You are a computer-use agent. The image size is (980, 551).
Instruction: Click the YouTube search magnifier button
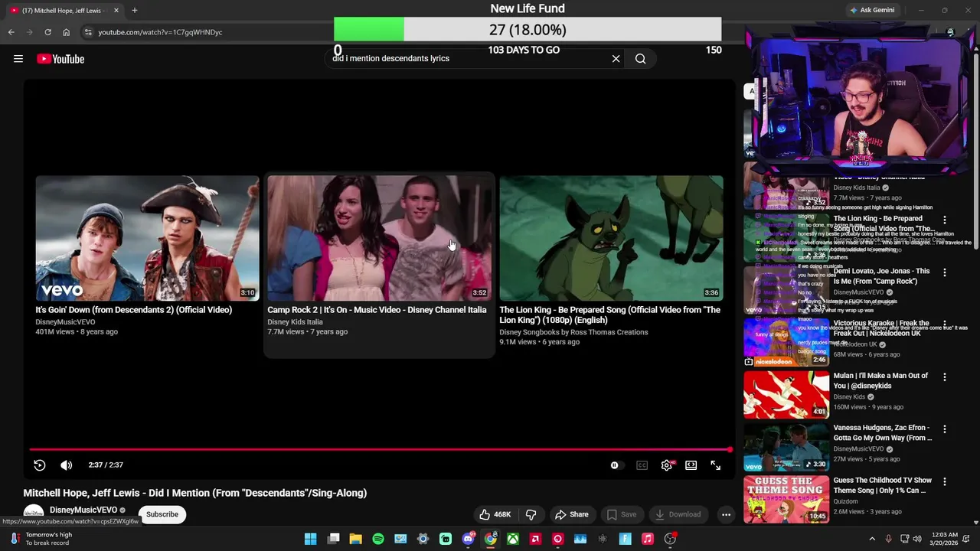tap(640, 58)
